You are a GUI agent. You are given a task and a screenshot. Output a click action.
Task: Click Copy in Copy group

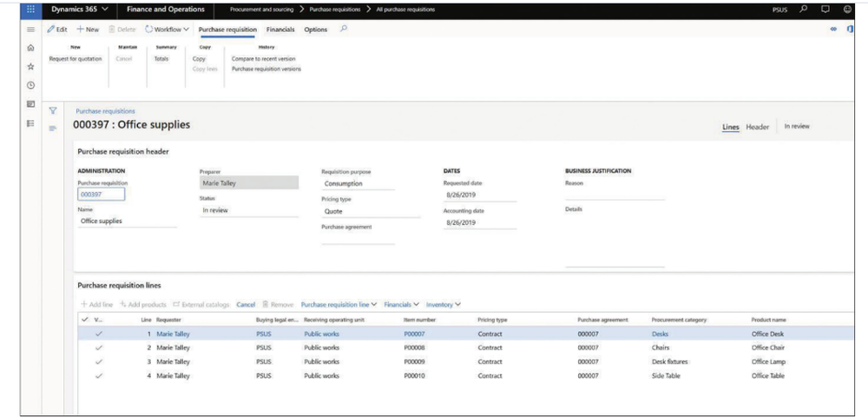coord(199,59)
